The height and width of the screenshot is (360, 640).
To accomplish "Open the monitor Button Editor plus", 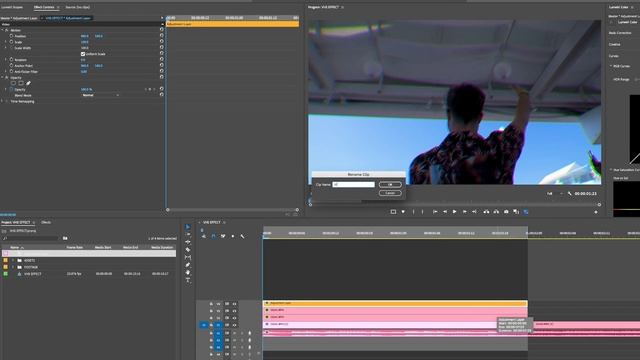I will pyautogui.click(x=596, y=212).
